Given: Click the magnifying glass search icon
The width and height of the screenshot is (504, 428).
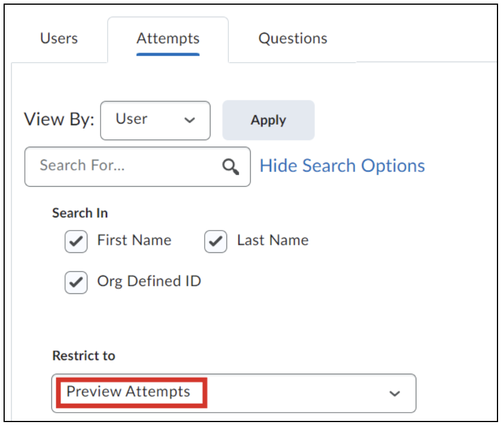Looking at the screenshot, I should click(x=231, y=167).
